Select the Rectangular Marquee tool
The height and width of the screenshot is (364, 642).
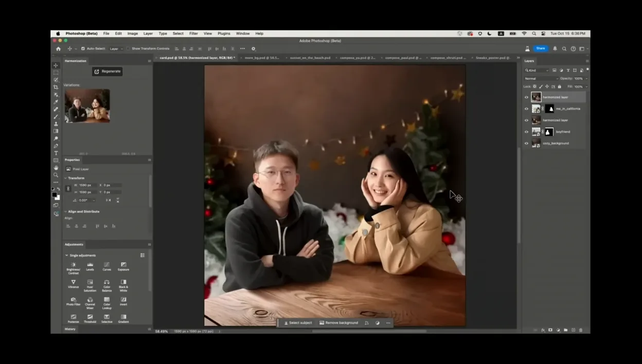[x=56, y=72]
